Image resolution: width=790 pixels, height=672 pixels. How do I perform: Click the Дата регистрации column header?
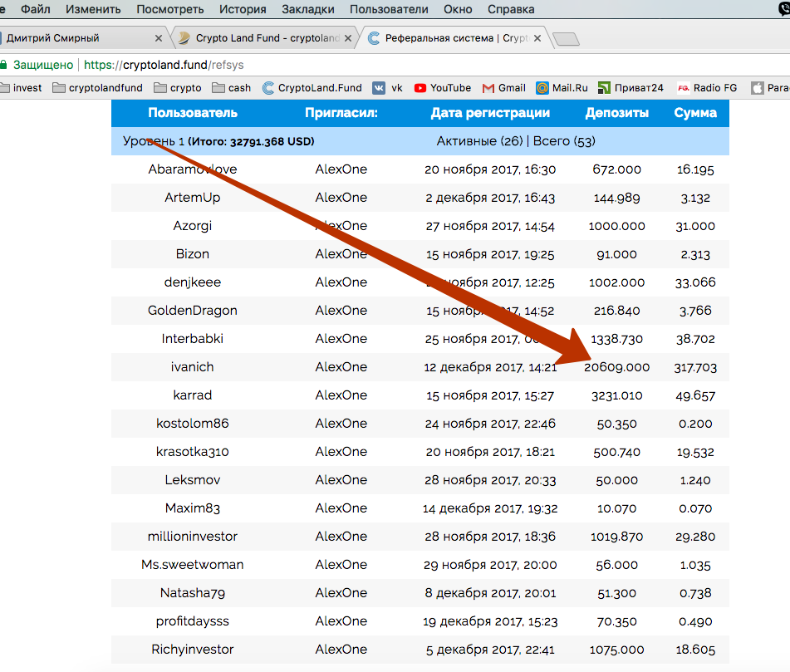(x=490, y=113)
